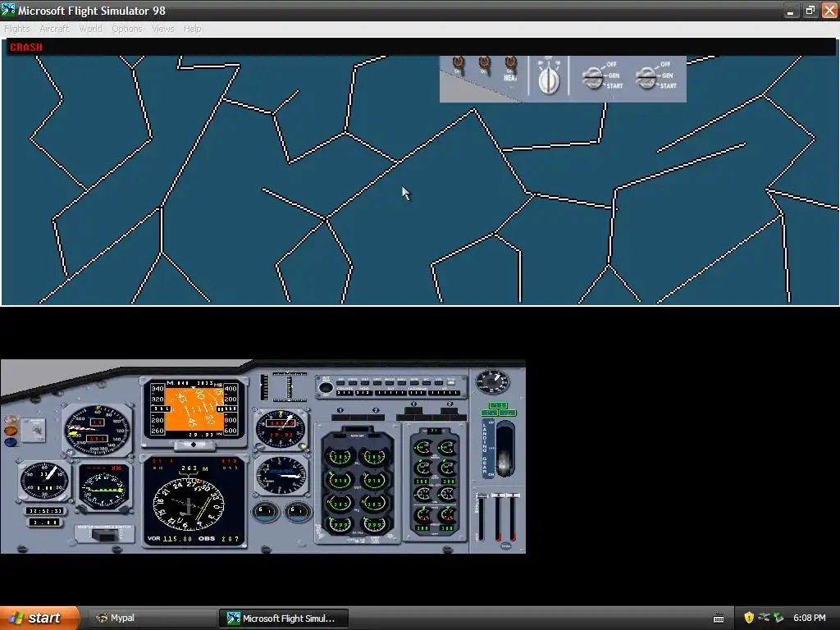
Task: Click the autopilot round master knob
Action: [x=325, y=388]
